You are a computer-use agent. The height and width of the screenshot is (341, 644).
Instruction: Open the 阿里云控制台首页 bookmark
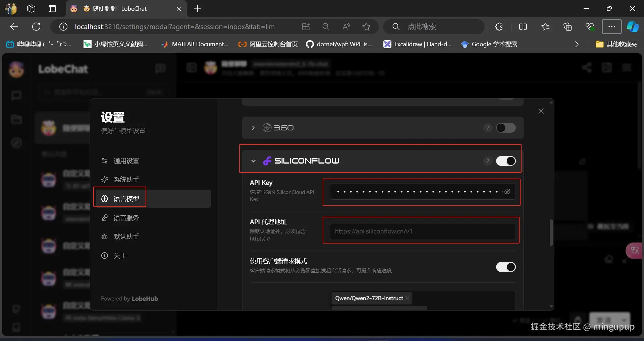tap(268, 44)
